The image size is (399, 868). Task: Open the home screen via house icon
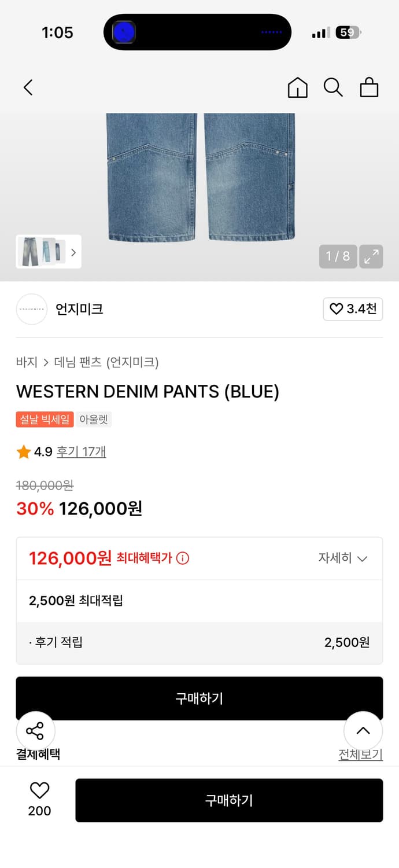(x=297, y=87)
